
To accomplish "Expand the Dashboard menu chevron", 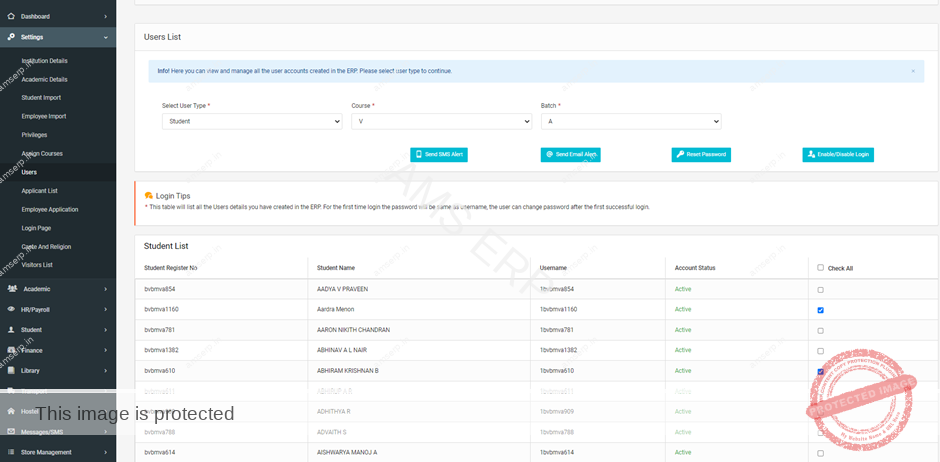I will (x=106, y=17).
